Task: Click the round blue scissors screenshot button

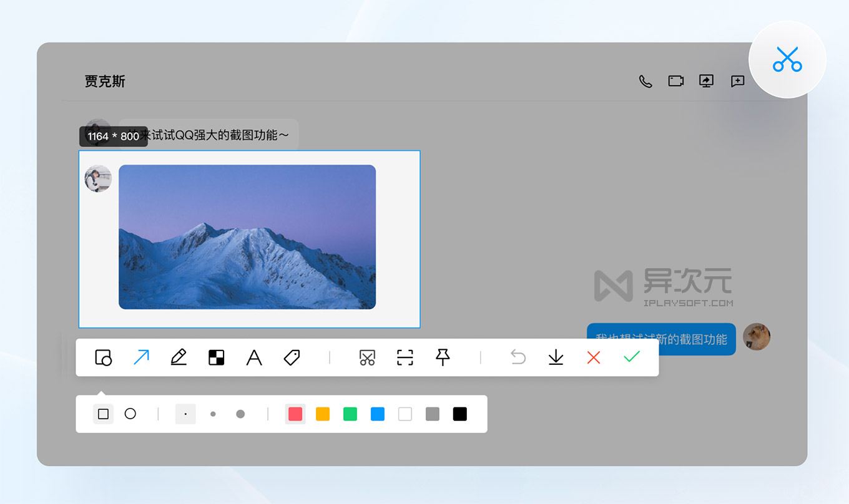Action: click(787, 59)
